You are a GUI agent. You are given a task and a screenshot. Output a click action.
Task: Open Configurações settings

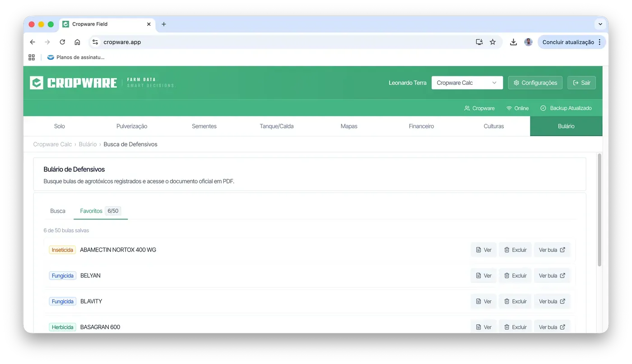(535, 83)
